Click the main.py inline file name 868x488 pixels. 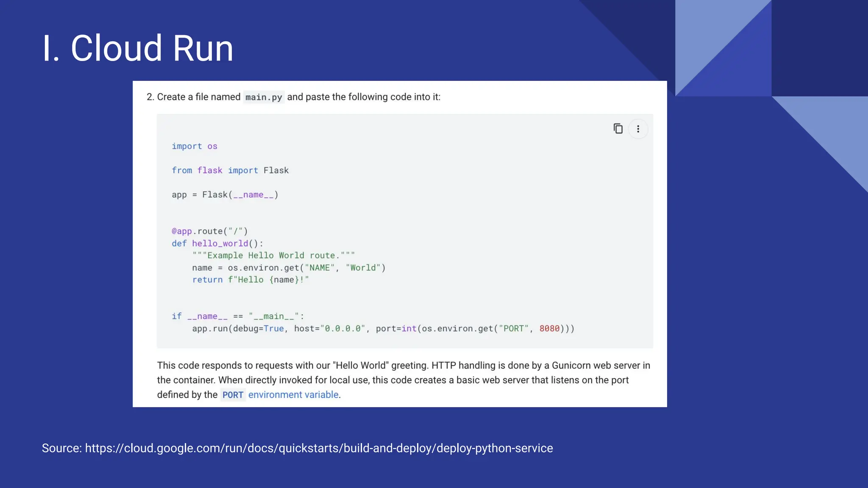coord(264,97)
